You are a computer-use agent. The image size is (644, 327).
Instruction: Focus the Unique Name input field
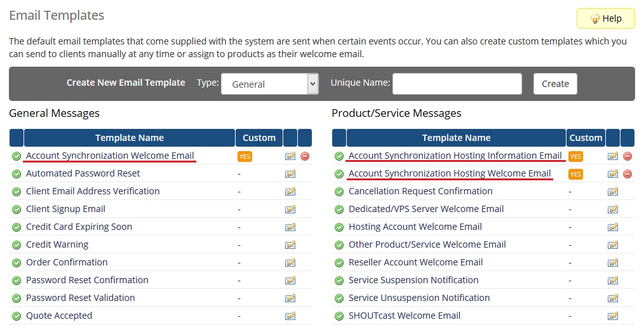click(x=457, y=84)
